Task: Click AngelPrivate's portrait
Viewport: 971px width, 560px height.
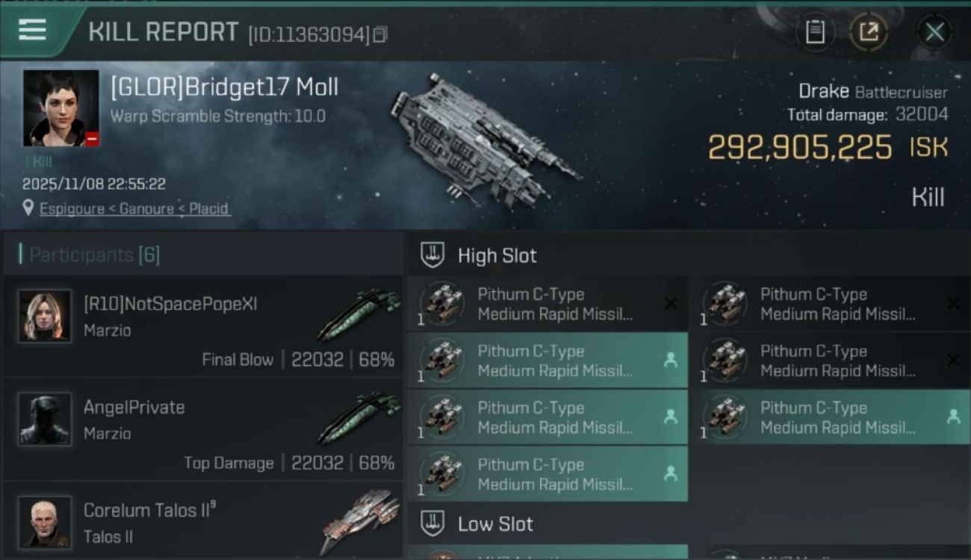Action: pos(45,419)
